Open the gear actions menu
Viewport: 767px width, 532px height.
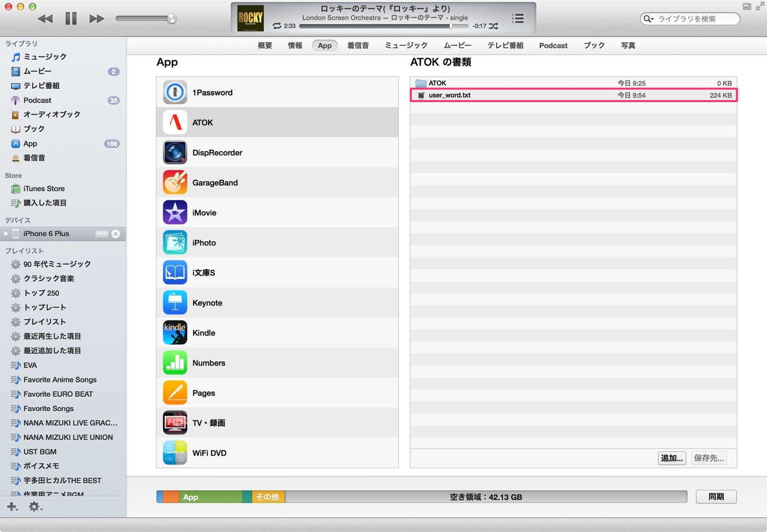point(35,507)
